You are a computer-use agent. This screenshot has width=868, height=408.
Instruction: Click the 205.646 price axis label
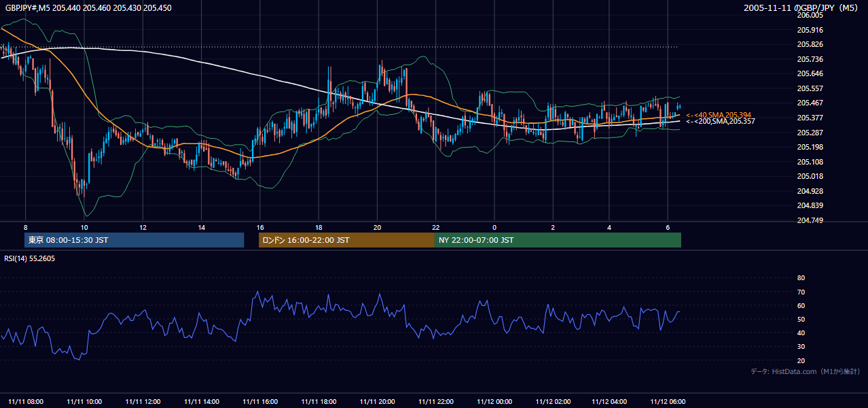(x=810, y=73)
